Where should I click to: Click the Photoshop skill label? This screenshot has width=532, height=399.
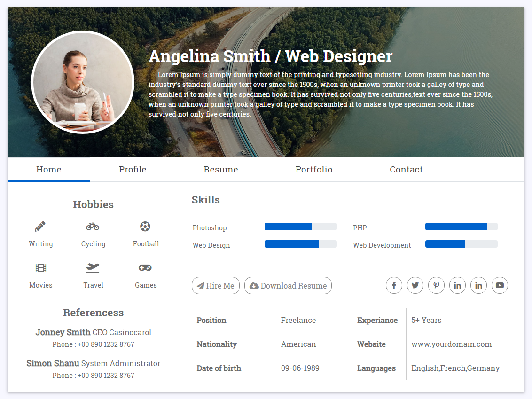coord(210,228)
